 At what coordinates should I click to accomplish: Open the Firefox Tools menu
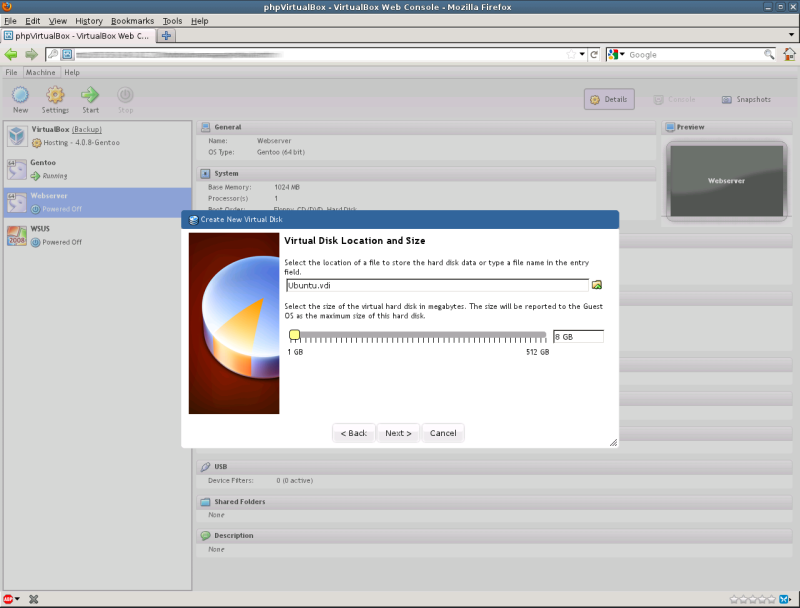click(172, 21)
